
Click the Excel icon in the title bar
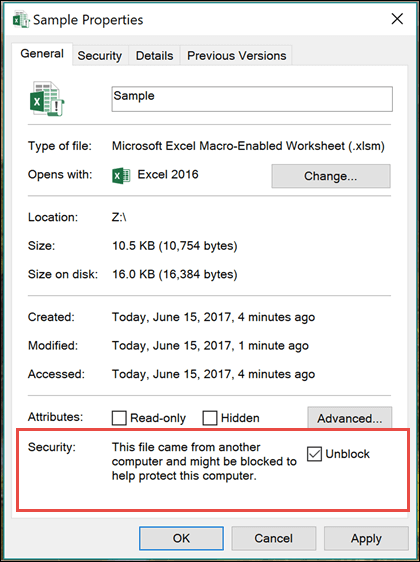21,19
